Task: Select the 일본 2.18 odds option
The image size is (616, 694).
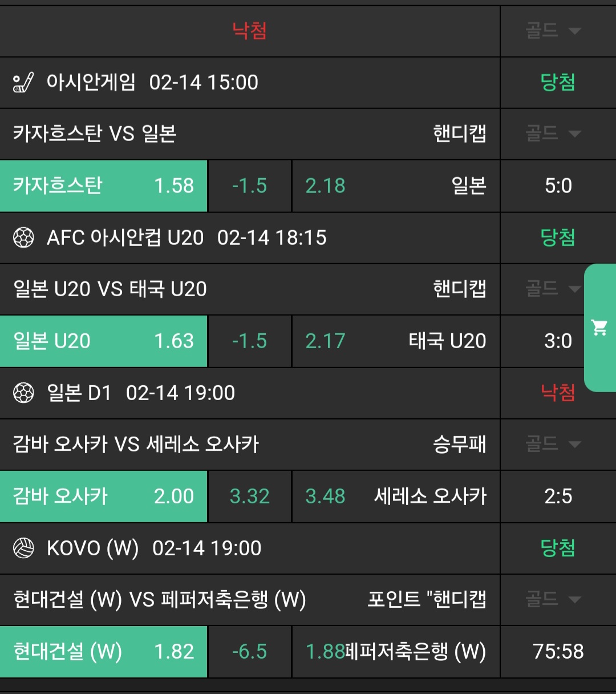Action: tap(395, 186)
